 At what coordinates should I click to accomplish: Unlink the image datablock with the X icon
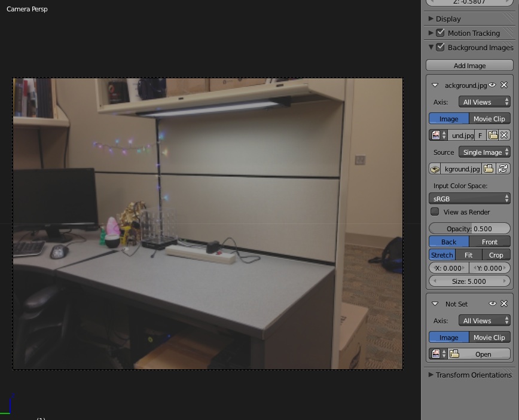coord(504,136)
